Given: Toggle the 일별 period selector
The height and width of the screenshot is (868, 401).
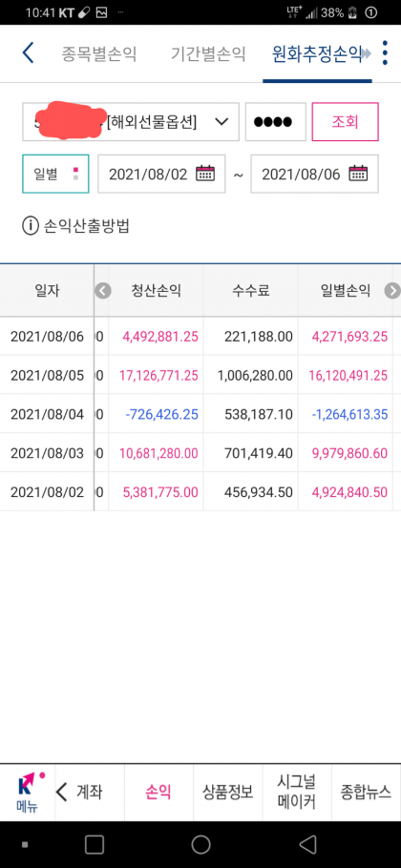Looking at the screenshot, I should click(x=55, y=174).
